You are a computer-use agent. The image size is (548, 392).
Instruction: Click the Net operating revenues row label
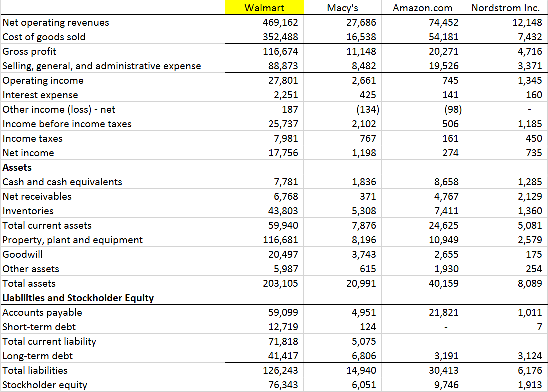coord(56,22)
